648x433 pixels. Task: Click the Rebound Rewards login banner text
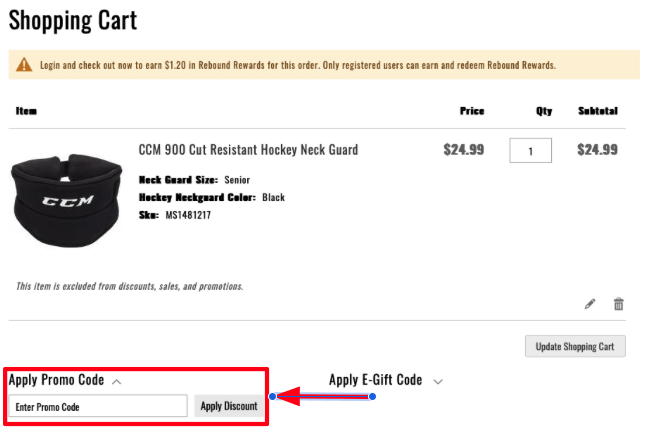point(298,65)
